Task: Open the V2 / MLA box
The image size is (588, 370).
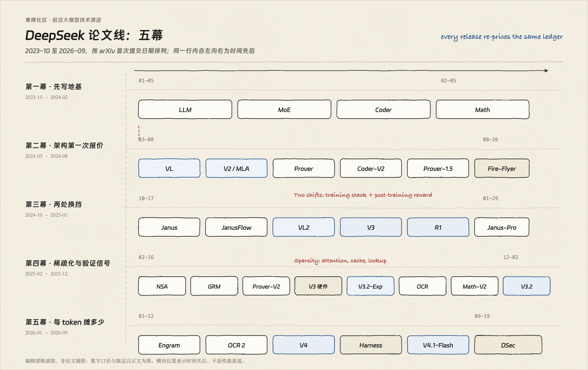Action: click(236, 168)
